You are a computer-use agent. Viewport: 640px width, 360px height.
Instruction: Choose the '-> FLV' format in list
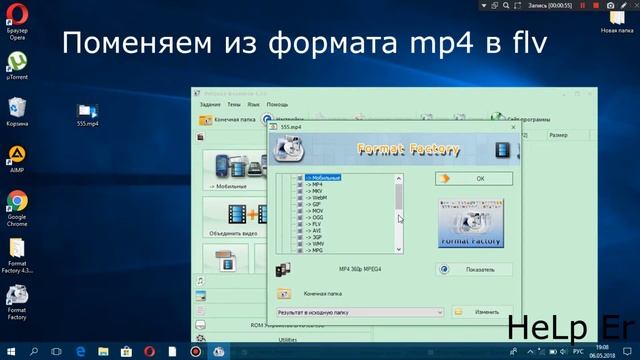pyautogui.click(x=313, y=224)
